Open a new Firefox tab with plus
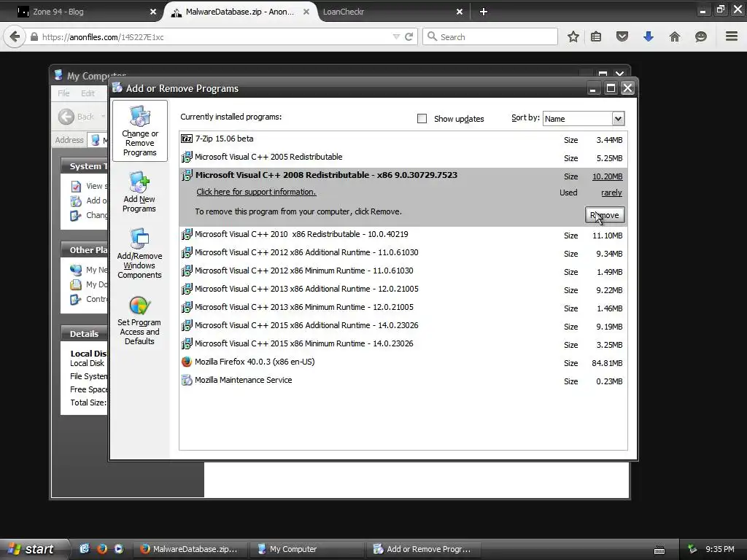 pyautogui.click(x=484, y=12)
